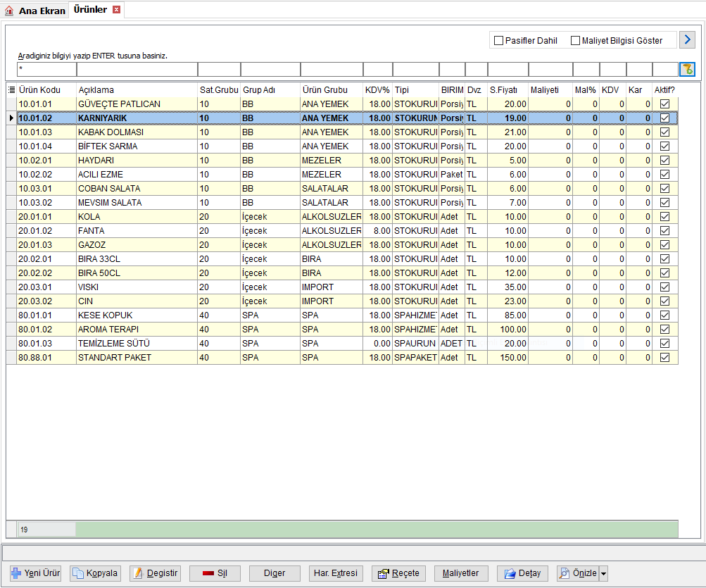Viewport: 706px width, 588px height.
Task: Click the Maliyetler button
Action: coord(460,573)
